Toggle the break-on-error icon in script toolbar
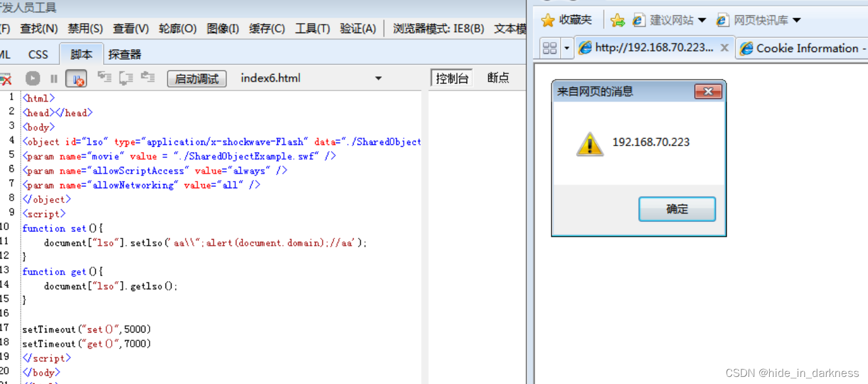 tap(76, 78)
